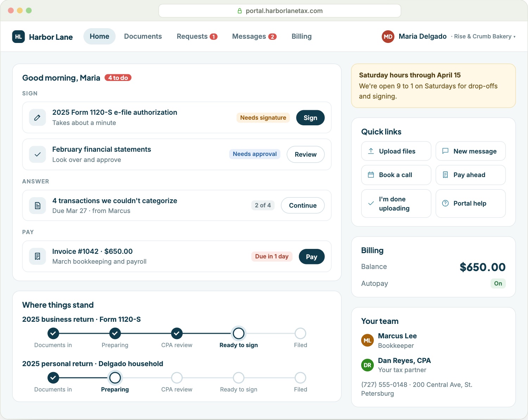Click the receipt icon in Pay ahead
The width and height of the screenshot is (528, 420).
pos(445,175)
